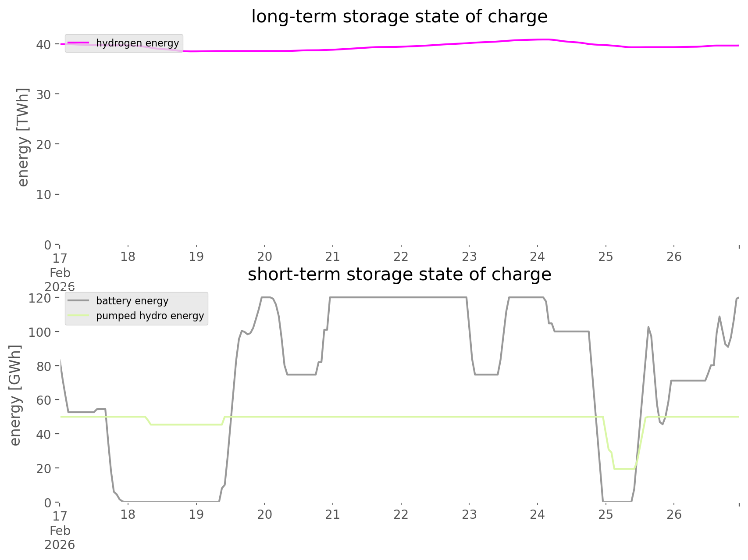Click the 10 tick on the TWh axis

pos(43,195)
